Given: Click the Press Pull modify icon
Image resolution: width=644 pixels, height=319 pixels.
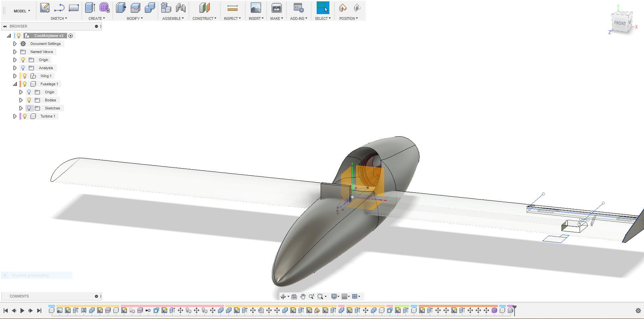Looking at the screenshot, I should [x=121, y=8].
